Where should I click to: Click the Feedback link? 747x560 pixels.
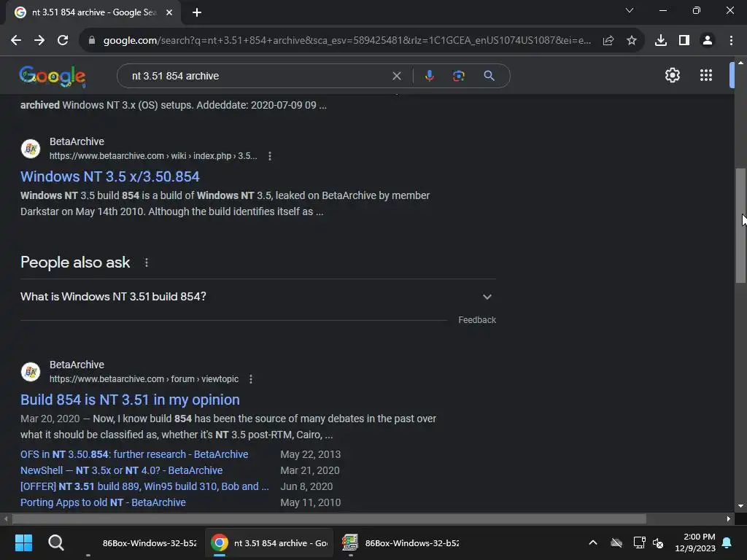pyautogui.click(x=477, y=320)
